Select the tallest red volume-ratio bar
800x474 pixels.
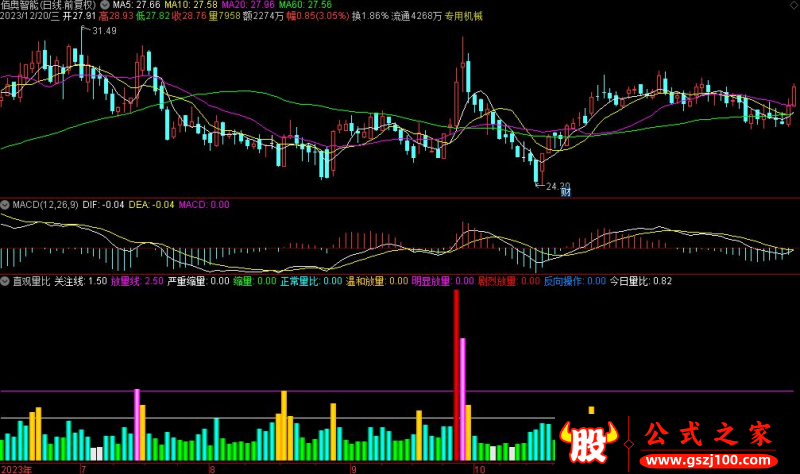click(x=456, y=375)
